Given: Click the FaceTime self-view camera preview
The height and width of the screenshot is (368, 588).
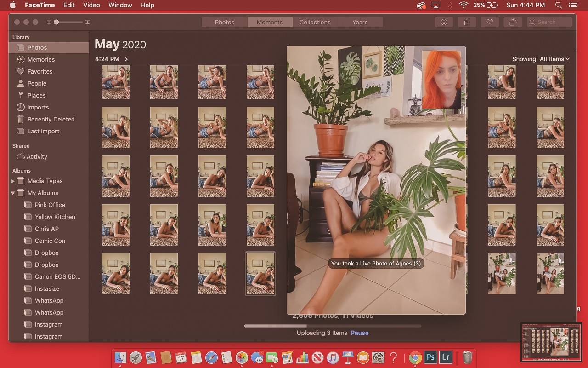Looking at the screenshot, I should (x=441, y=80).
